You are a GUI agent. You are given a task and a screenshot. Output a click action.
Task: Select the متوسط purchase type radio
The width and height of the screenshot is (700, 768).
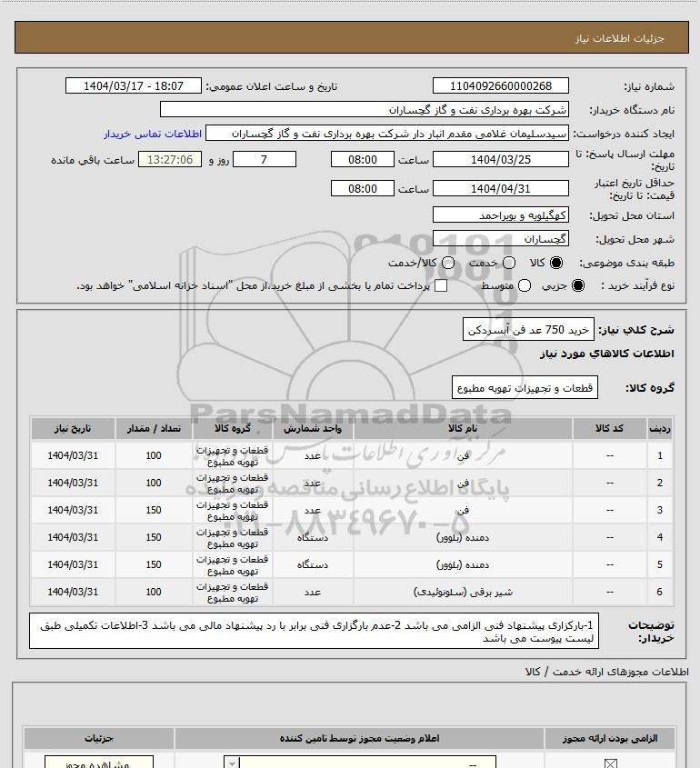tap(525, 285)
